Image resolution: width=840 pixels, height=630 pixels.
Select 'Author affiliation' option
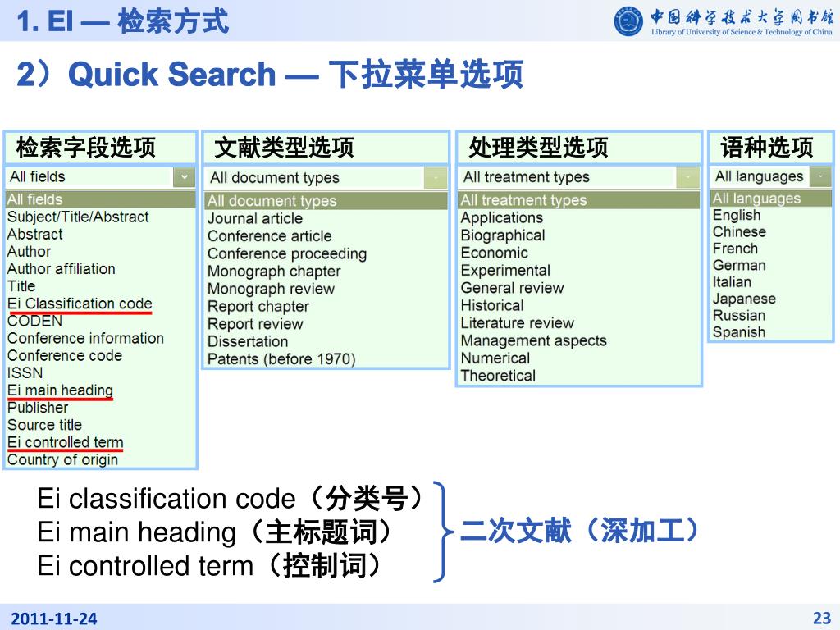61,269
